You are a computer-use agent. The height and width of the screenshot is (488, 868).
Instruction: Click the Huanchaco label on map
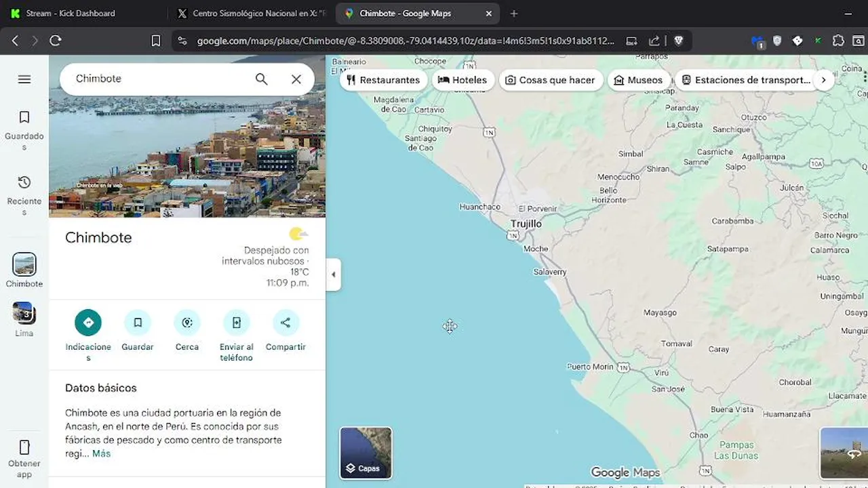coord(480,207)
